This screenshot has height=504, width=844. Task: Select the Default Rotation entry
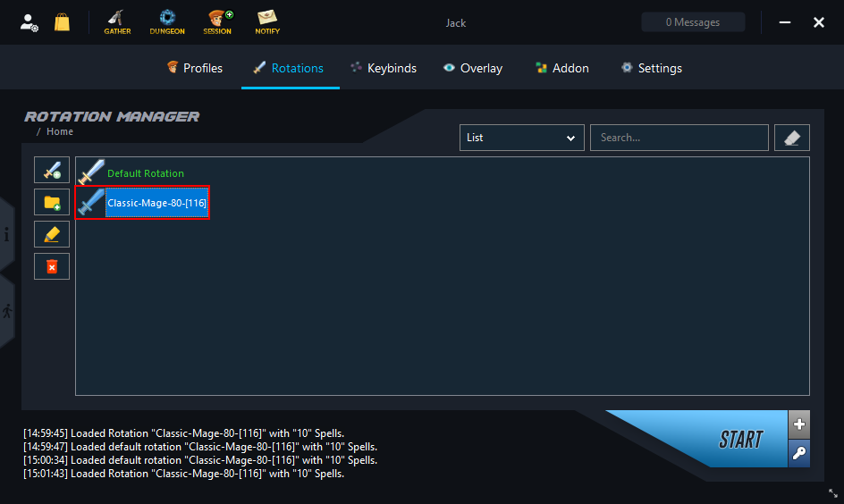(x=146, y=173)
